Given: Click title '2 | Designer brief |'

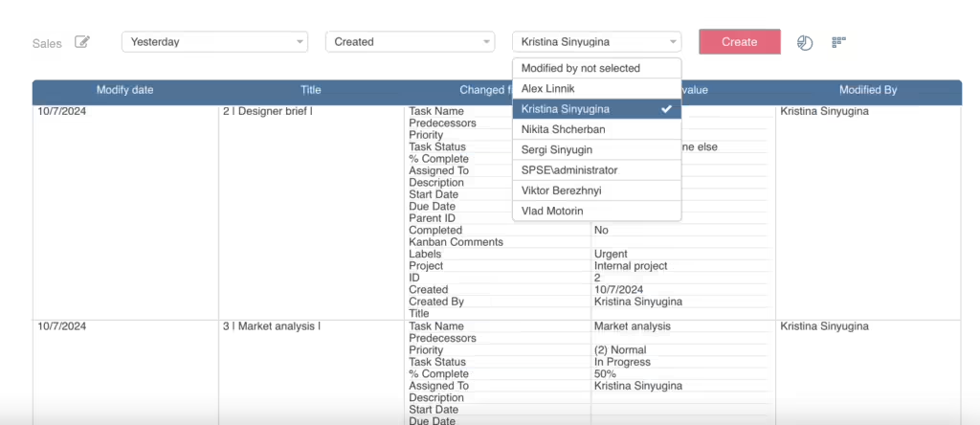Looking at the screenshot, I should [268, 111].
